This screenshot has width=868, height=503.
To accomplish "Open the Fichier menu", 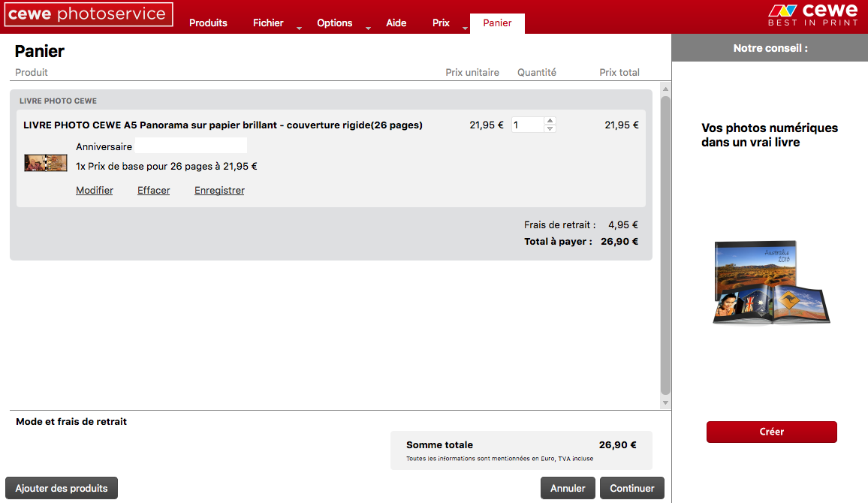I will [268, 23].
